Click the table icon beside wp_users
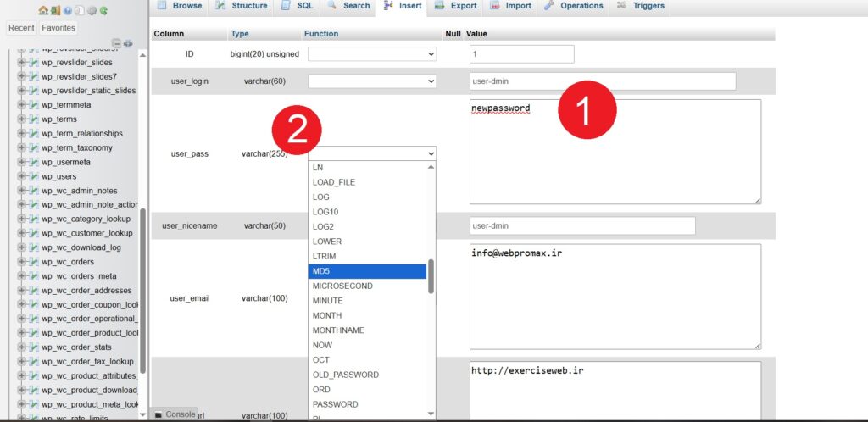Image resolution: width=868 pixels, height=422 pixels. pos(34,176)
